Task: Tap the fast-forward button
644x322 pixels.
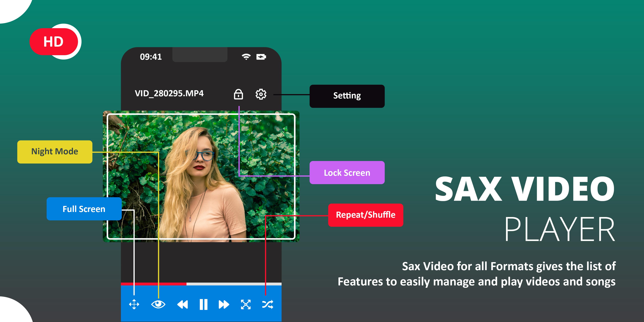Action: (224, 305)
